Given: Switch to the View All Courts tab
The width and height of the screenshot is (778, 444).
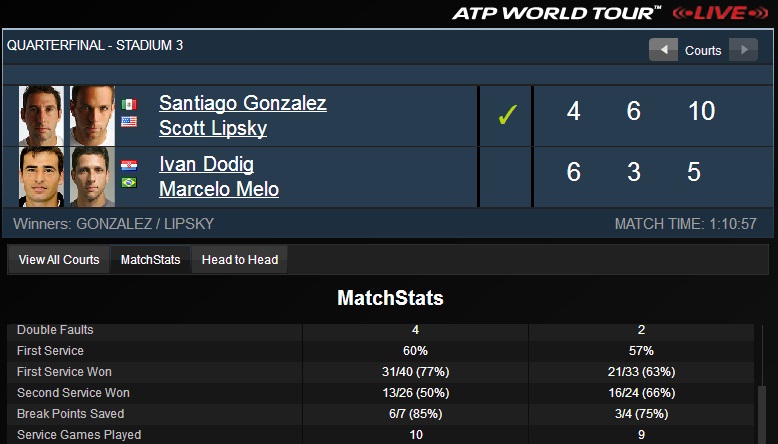Looking at the screenshot, I should coord(59,259).
